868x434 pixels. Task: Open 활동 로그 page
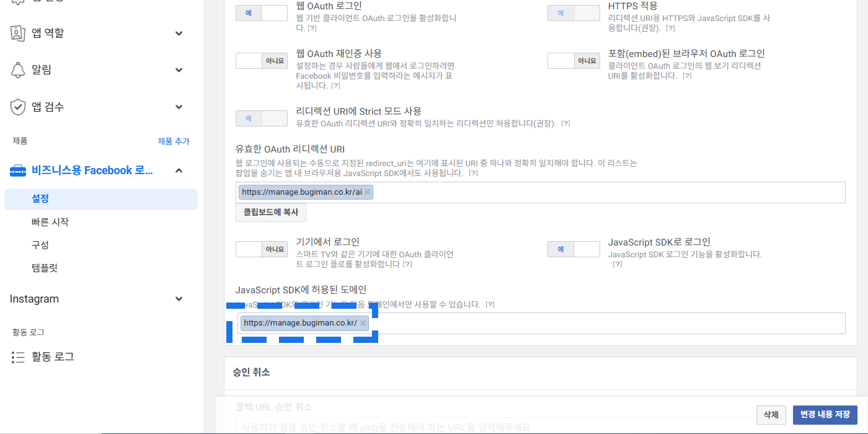(53, 357)
